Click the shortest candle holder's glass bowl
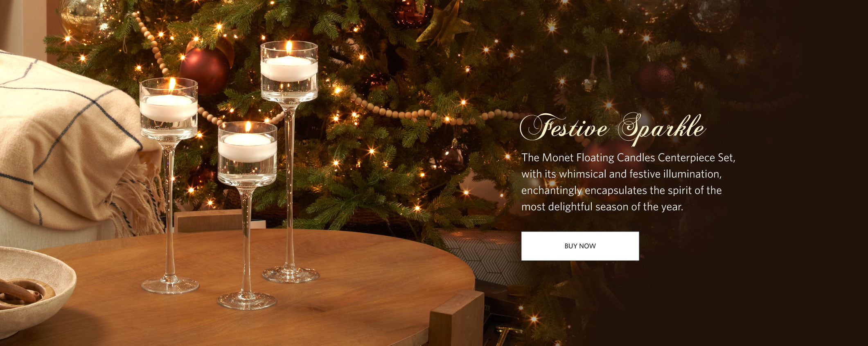Image resolution: width=868 pixels, height=346 pixels. coord(247,154)
